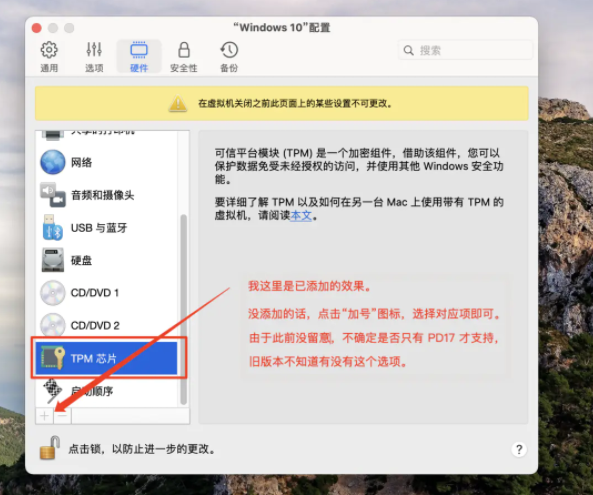
Task: Click the CD/DVD 2 disc icon
Action: coord(53,325)
